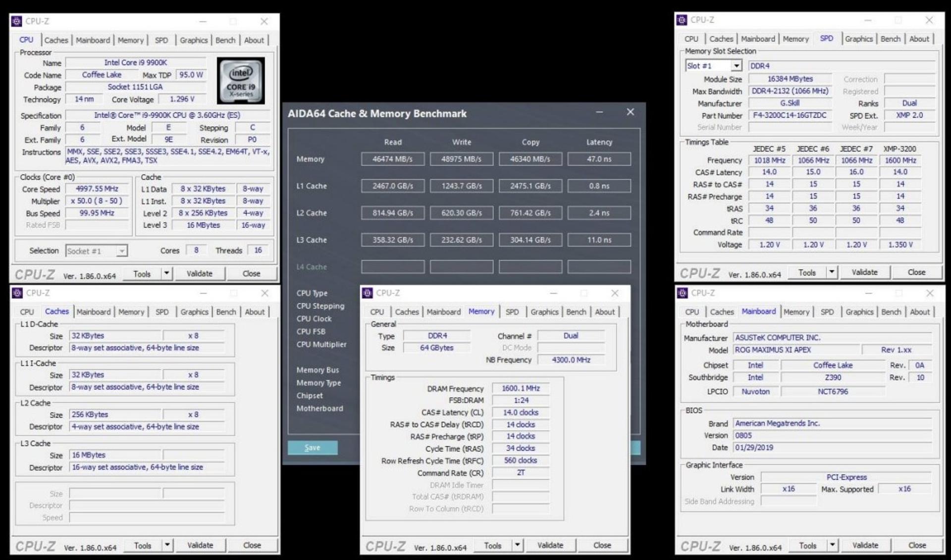Open Graphics tab in the Intel Core i9 processor window

pos(194,41)
